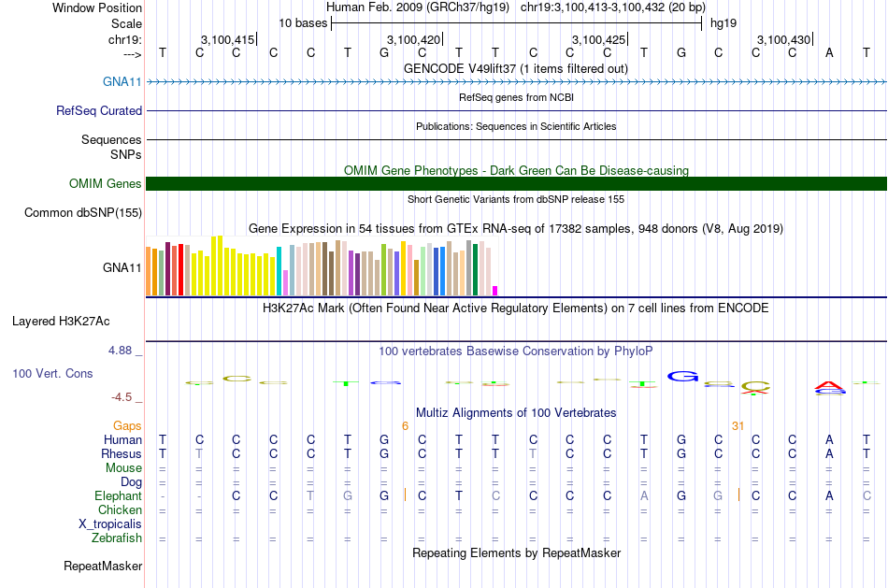Click the 100 Vert. Cons track label

(x=52, y=373)
